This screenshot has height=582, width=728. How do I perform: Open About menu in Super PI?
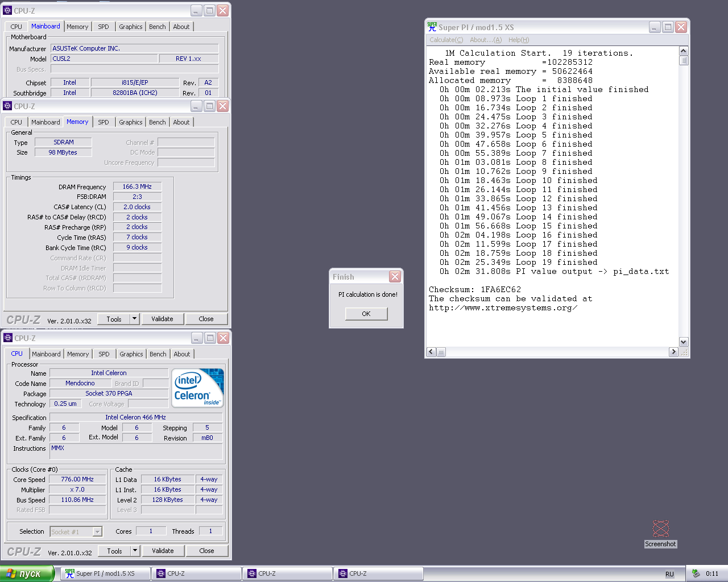point(486,40)
